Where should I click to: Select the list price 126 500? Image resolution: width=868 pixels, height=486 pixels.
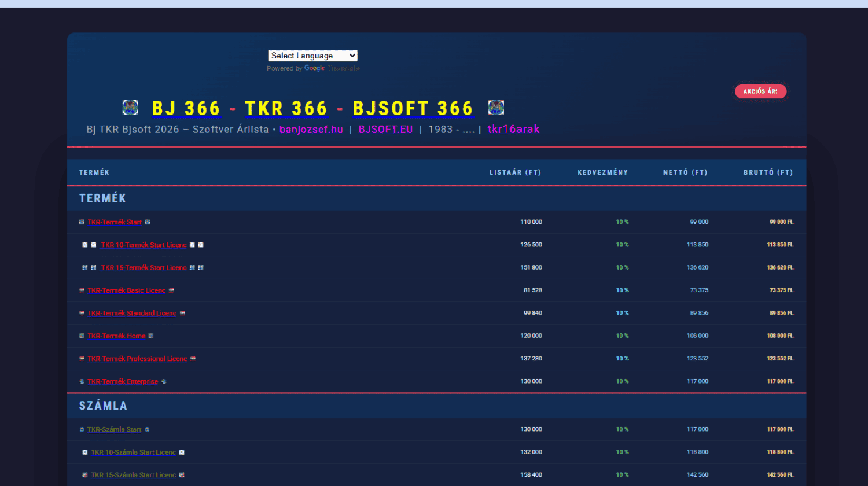click(x=531, y=245)
